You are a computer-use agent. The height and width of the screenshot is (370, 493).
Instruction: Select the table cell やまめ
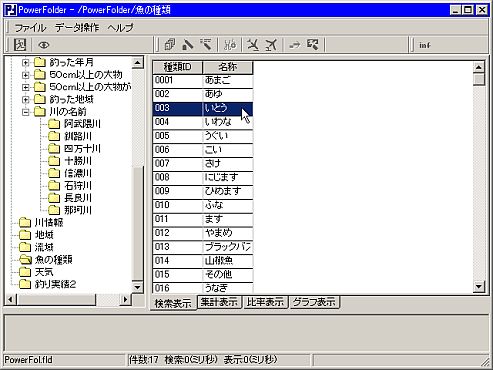[x=228, y=233]
